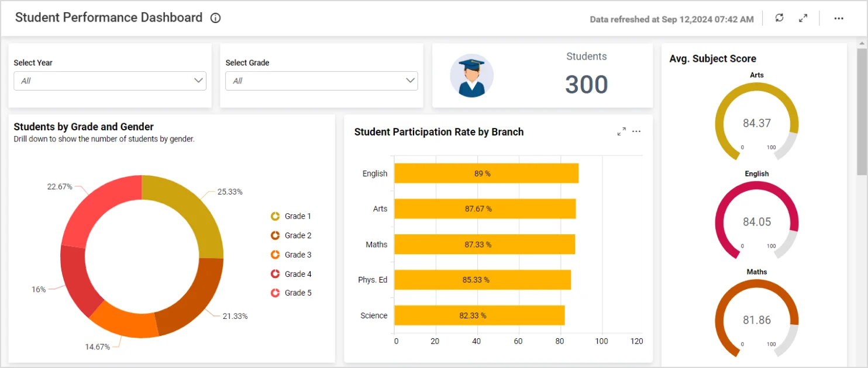Click the English participation bar 89 %
This screenshot has height=368, width=868.
pos(486,173)
